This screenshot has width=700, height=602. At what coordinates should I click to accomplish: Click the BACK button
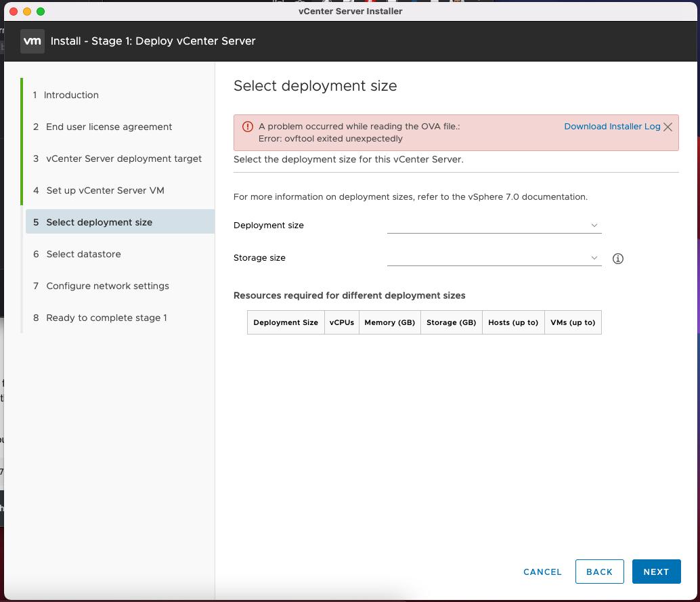tap(599, 572)
